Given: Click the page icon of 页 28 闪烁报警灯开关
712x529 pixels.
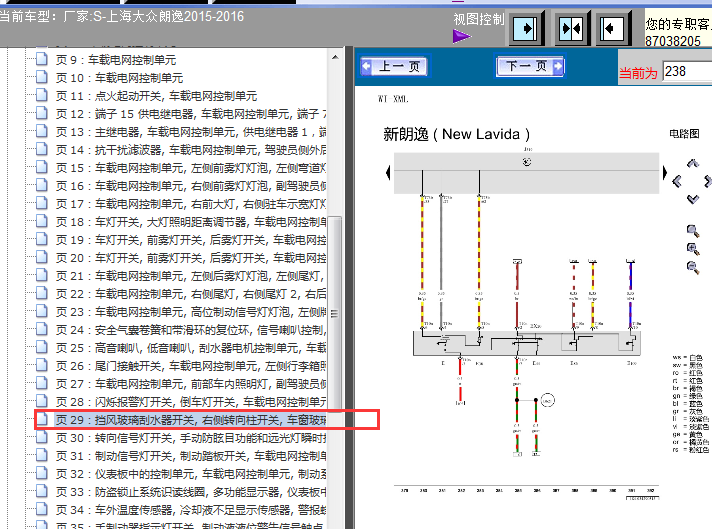Looking at the screenshot, I should point(42,401).
